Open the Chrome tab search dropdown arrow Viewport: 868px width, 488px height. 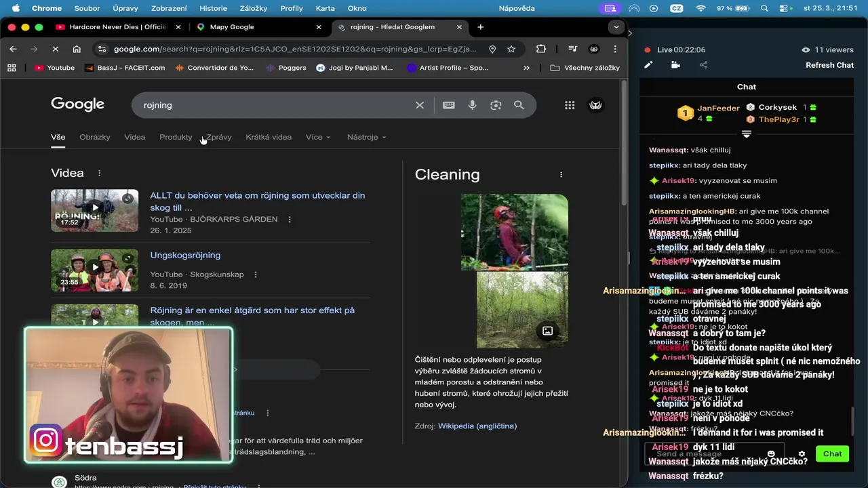point(616,27)
